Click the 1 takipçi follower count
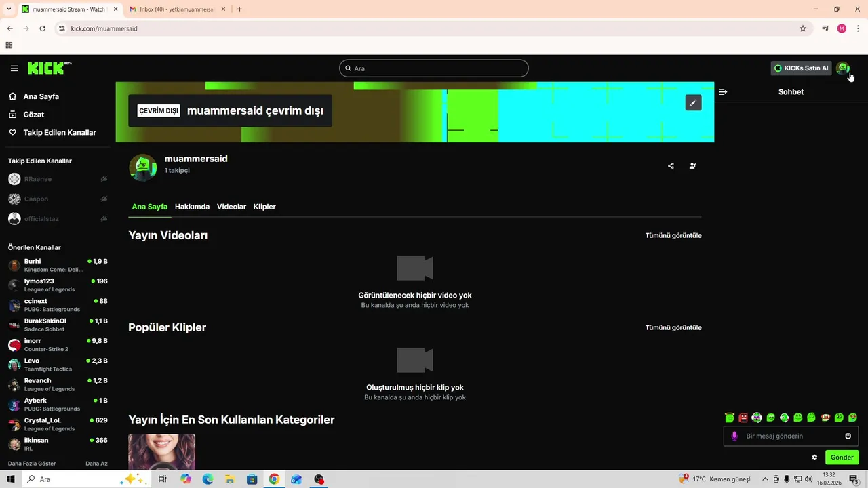This screenshot has height=488, width=868. [177, 171]
